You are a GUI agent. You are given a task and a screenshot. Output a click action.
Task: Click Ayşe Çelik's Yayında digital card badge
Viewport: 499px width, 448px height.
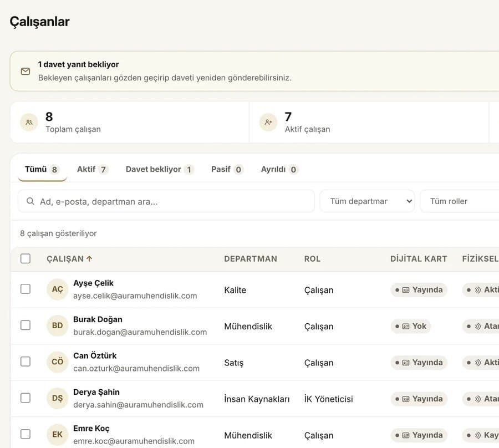419,290
